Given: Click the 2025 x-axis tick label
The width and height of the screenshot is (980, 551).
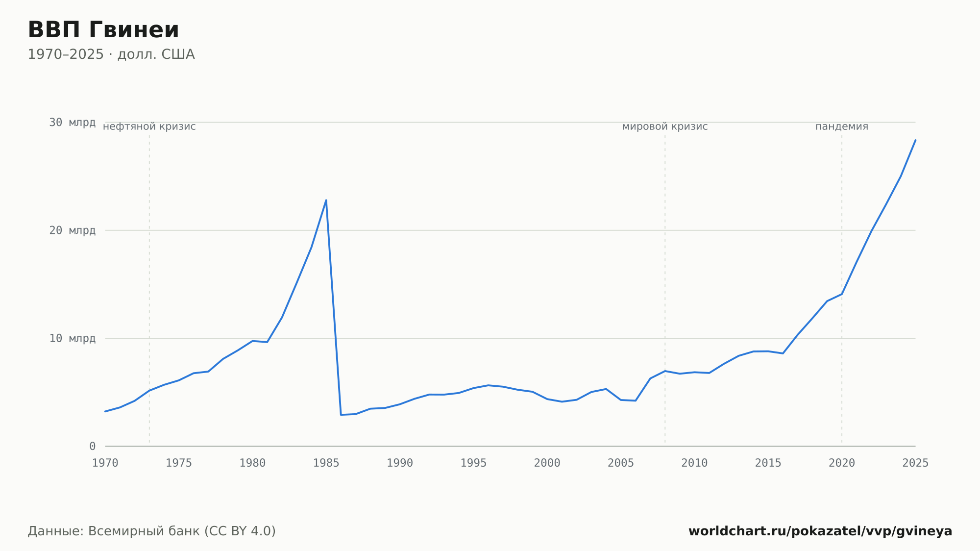Looking at the screenshot, I should click(x=915, y=463).
